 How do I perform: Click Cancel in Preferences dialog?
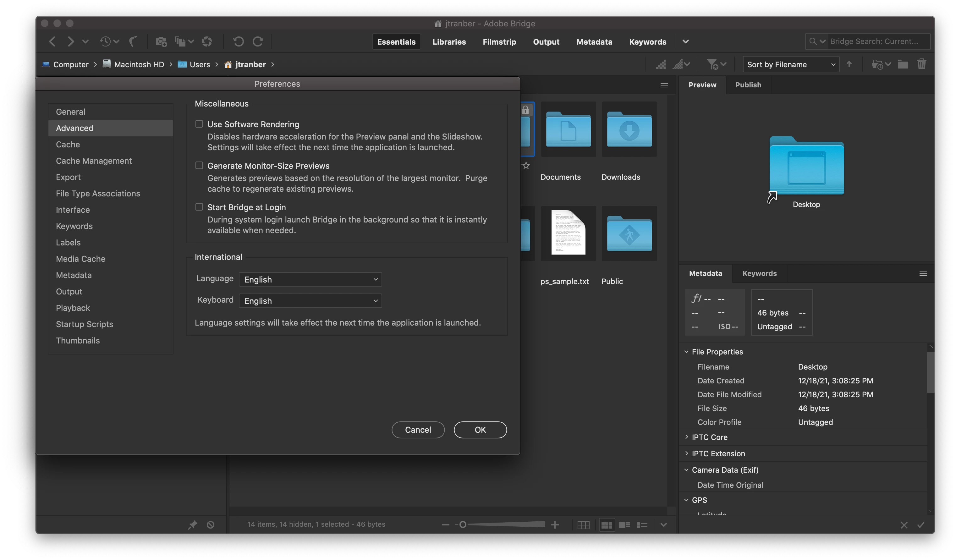tap(418, 430)
